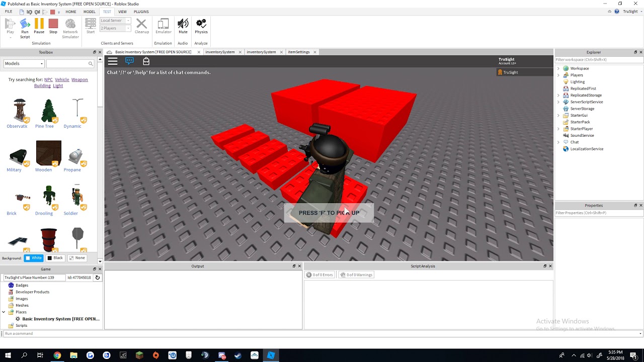
Task: Mute the audio in Test ribbon
Action: pyautogui.click(x=183, y=26)
